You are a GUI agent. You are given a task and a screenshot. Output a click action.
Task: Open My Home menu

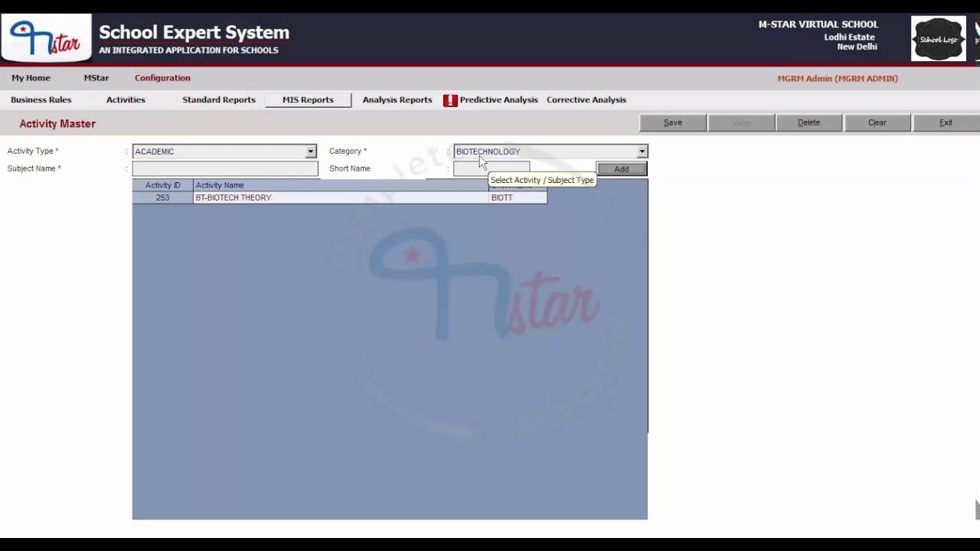point(31,78)
